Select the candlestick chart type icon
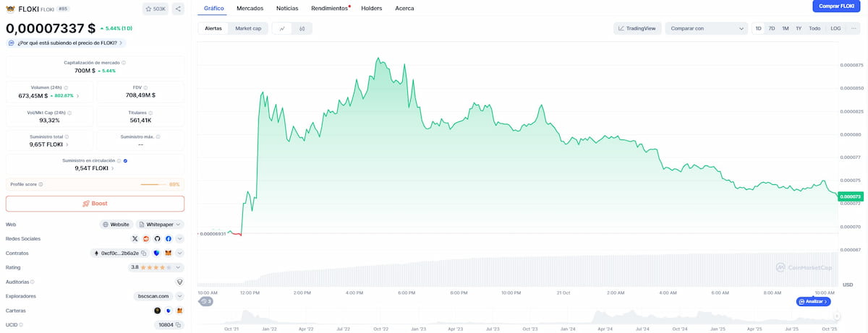The image size is (868, 333). [302, 28]
